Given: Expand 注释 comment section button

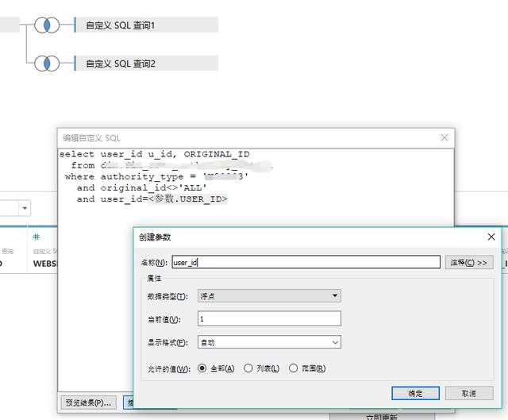Looking at the screenshot, I should click(469, 263).
